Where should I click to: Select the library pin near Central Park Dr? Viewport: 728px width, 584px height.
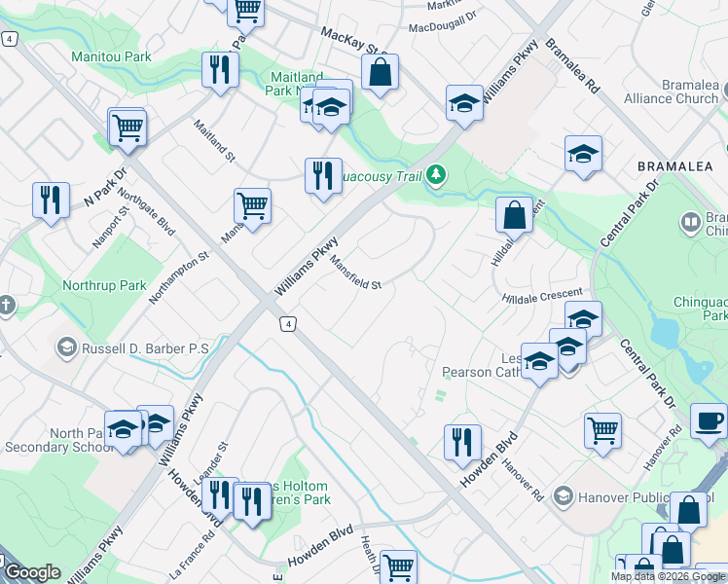[690, 222]
